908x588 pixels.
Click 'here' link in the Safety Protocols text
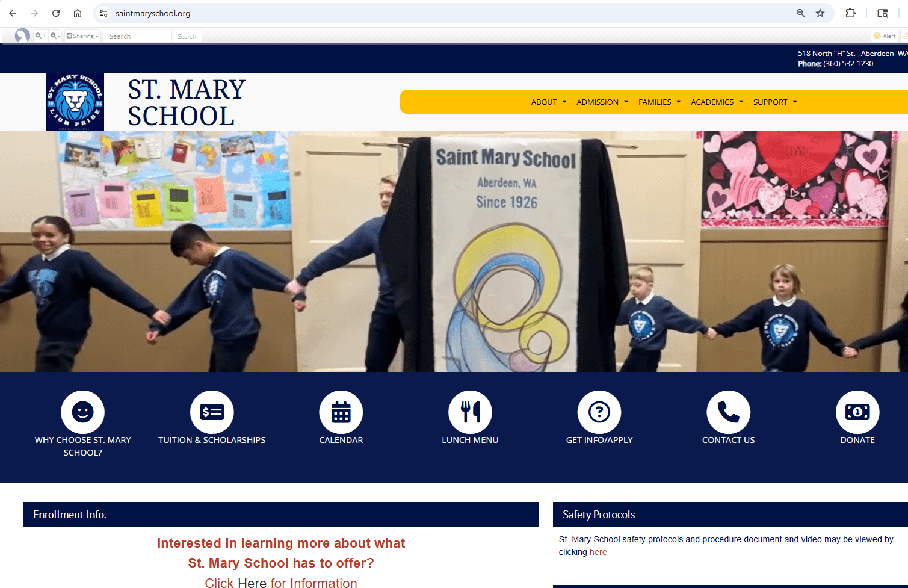598,552
